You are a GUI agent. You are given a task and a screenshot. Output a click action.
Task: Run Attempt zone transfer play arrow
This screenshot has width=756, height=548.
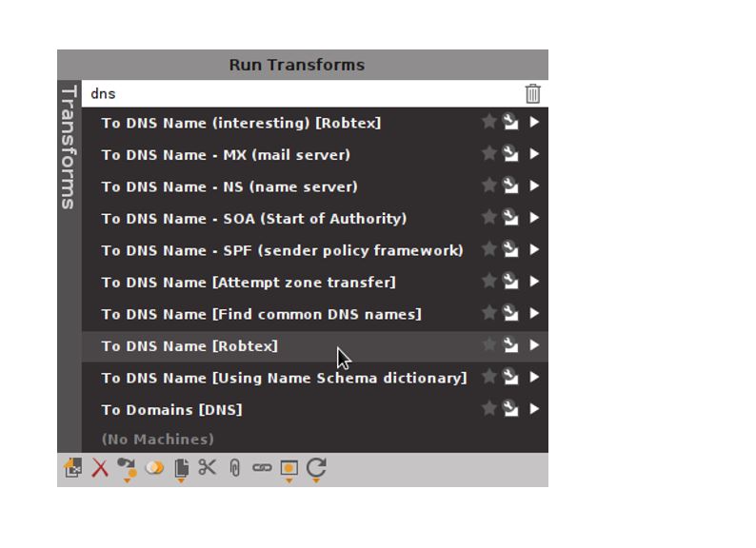coord(534,281)
